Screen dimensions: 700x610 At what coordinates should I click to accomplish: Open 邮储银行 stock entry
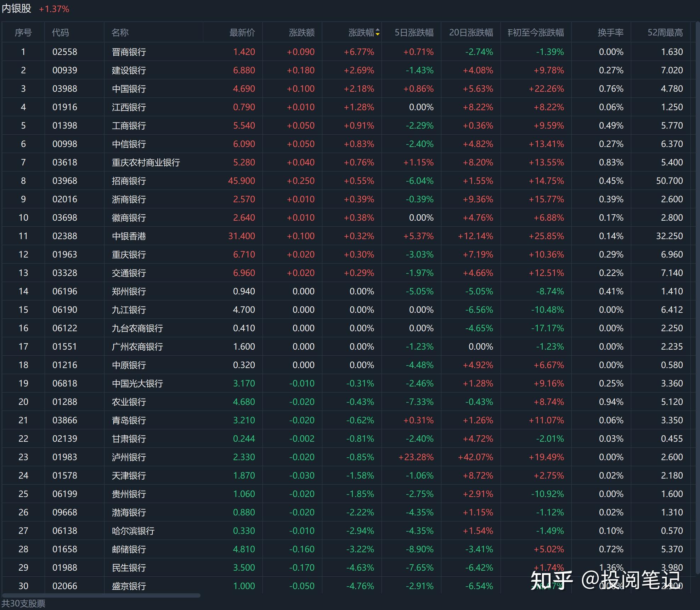pos(129,549)
